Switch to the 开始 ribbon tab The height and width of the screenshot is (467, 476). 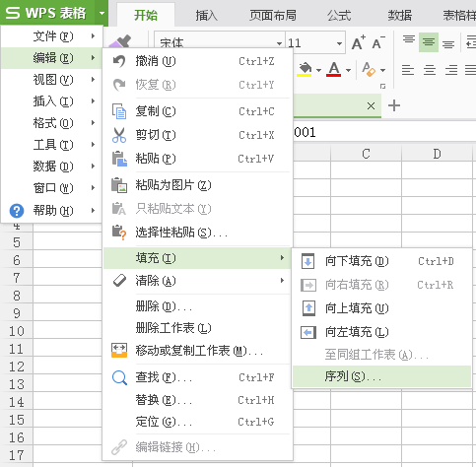point(146,15)
